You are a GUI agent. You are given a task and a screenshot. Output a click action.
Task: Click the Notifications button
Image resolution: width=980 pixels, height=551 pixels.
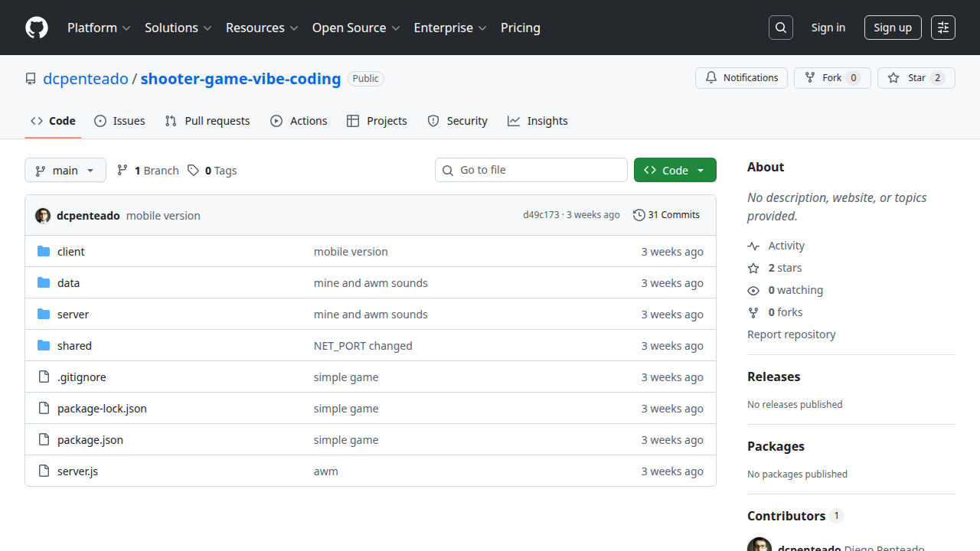741,78
